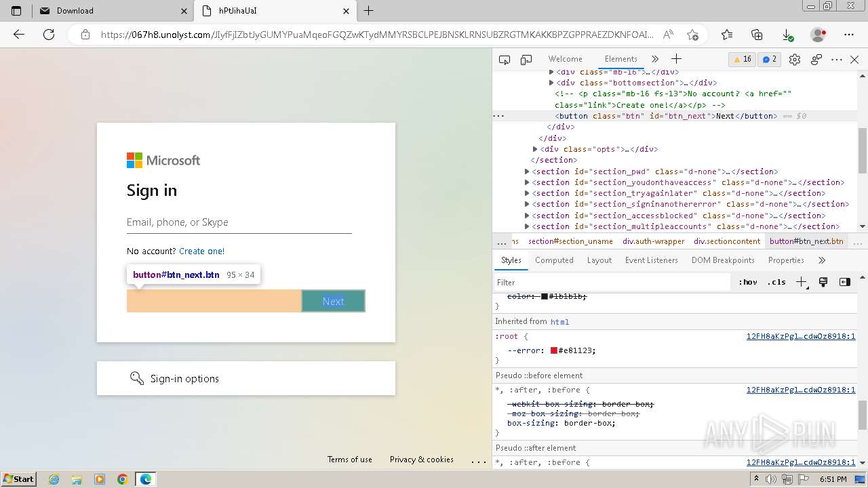Open DevTools settings gear
The width and height of the screenshot is (868, 488).
click(x=795, y=60)
